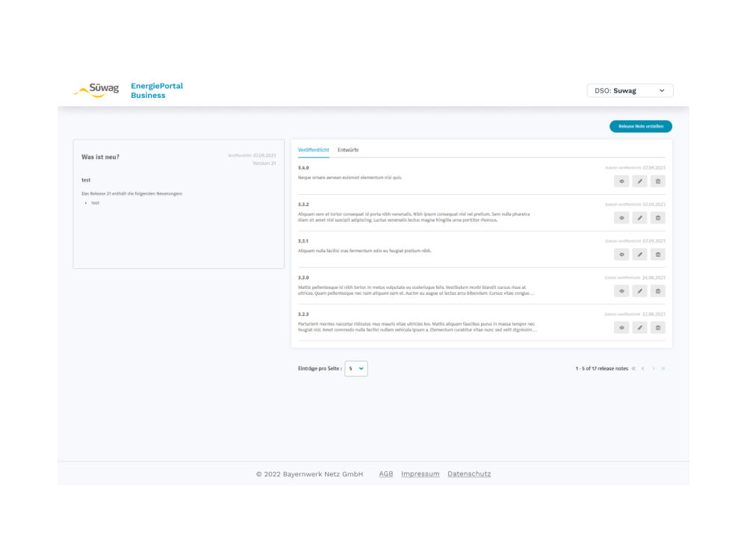Preview release 3.4.0 with the eye icon
The height and width of the screenshot is (560, 747).
622,181
